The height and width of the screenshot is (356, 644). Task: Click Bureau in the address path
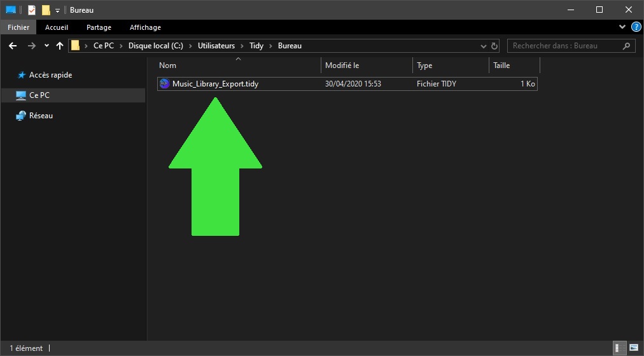(290, 46)
